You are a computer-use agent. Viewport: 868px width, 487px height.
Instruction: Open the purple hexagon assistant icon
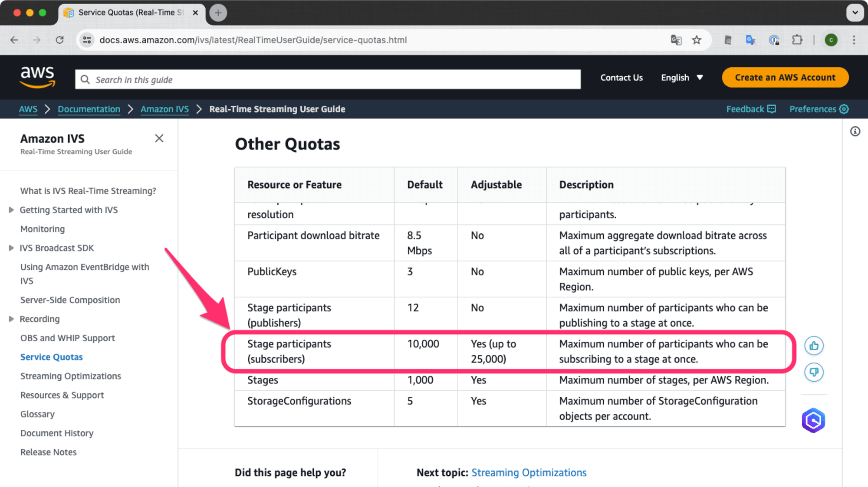[x=813, y=420]
